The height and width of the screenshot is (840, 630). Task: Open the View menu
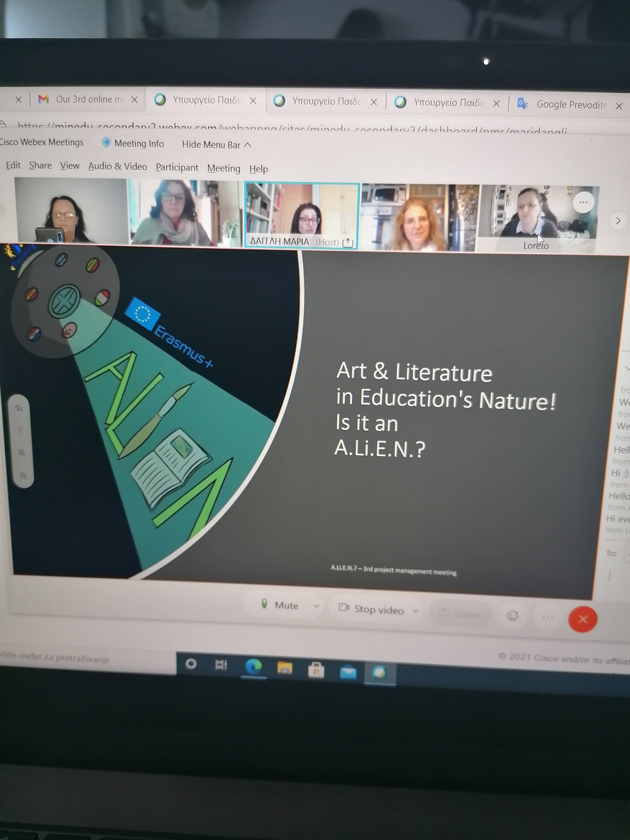pos(70,166)
